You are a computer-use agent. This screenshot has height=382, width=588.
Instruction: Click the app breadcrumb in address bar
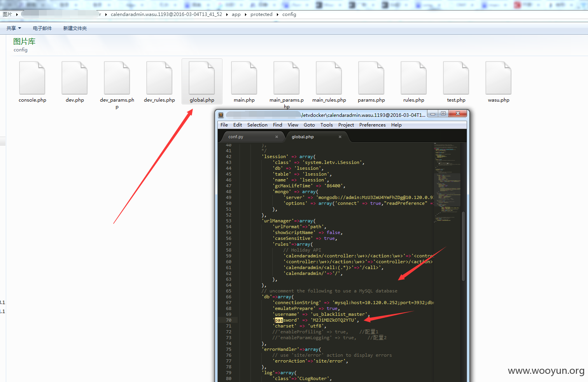click(x=236, y=14)
